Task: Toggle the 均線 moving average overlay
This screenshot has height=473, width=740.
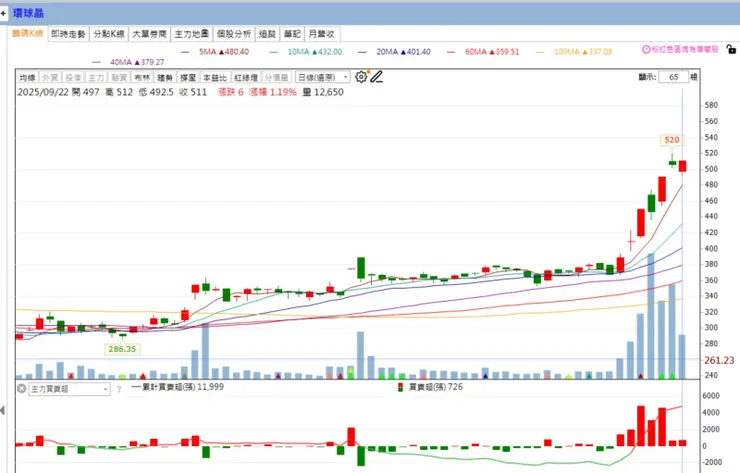Action: pyautogui.click(x=27, y=77)
